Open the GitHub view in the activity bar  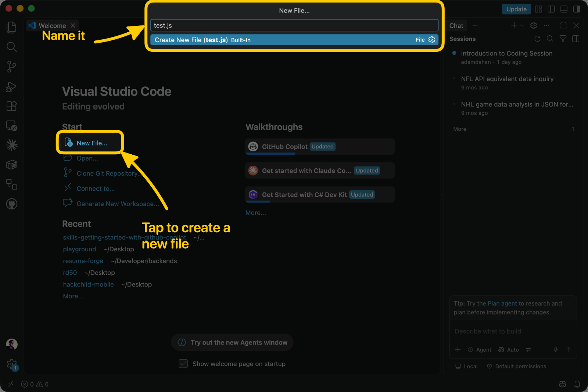coord(12,204)
